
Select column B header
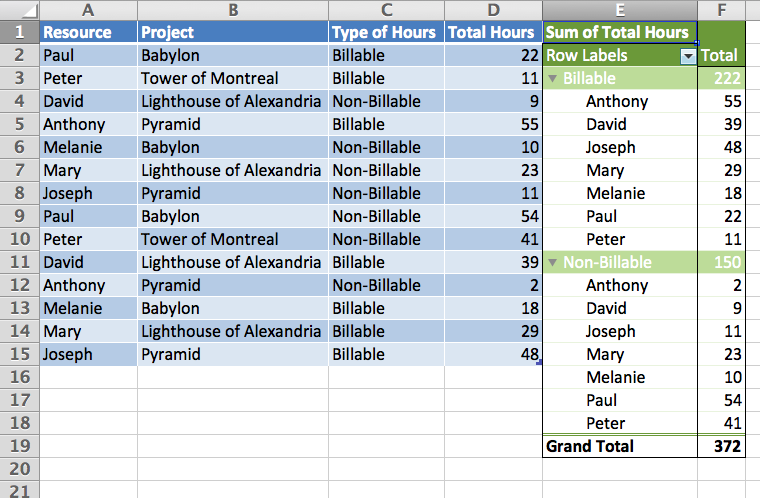233,10
